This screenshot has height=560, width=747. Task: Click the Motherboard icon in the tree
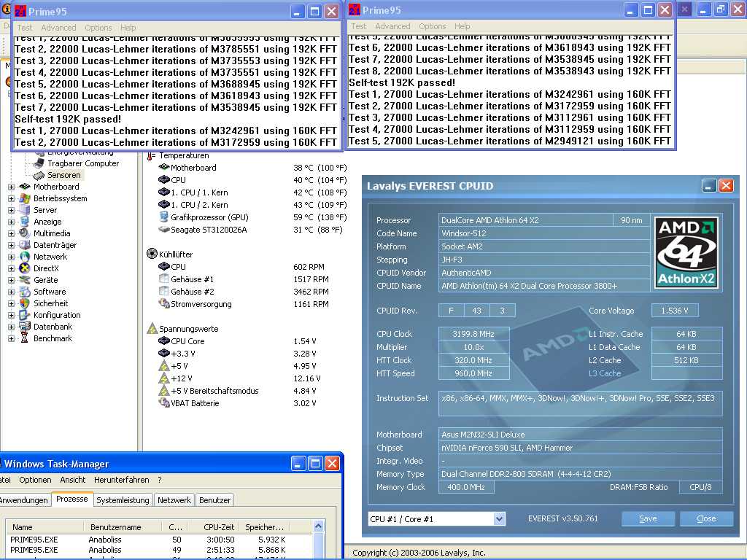pos(25,187)
